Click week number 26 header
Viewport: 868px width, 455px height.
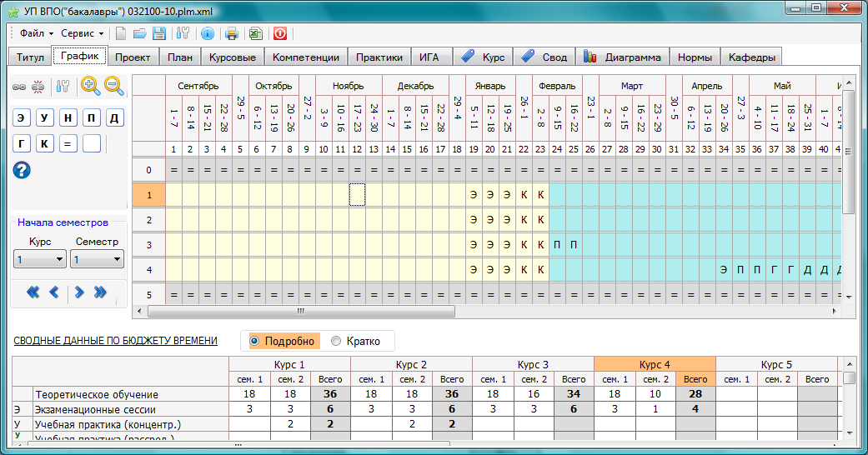[590, 149]
